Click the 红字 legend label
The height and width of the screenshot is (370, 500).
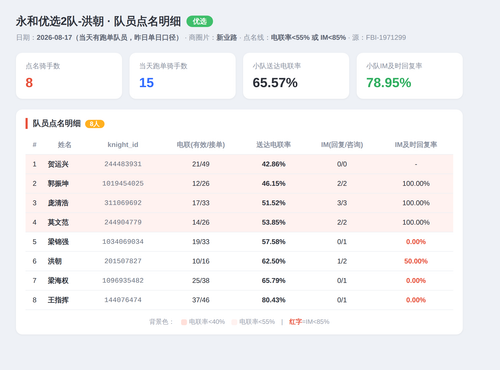(x=295, y=322)
